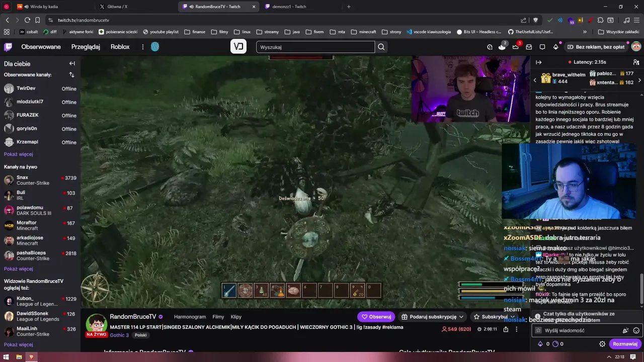
Task: Open the Przeglądaj menu item
Action: pyautogui.click(x=86, y=47)
